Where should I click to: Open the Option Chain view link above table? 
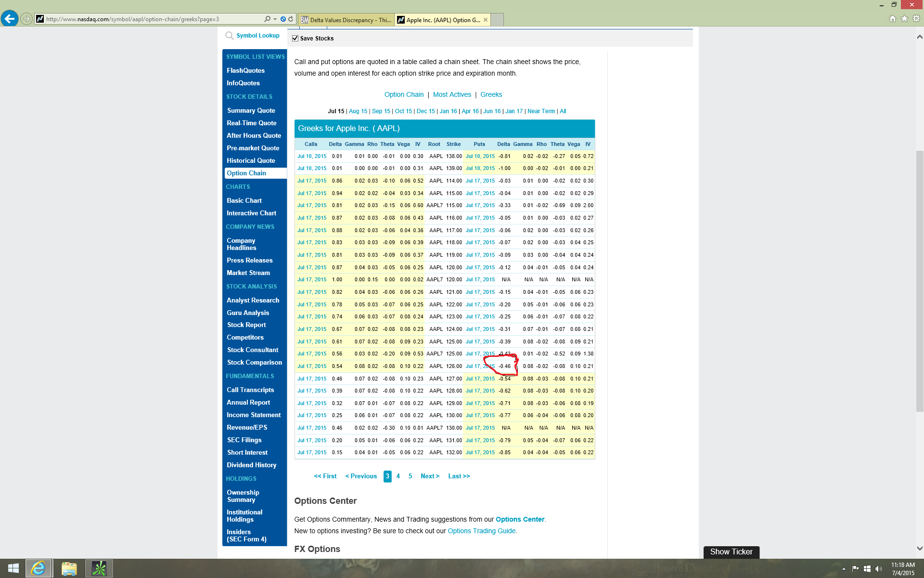404,94
